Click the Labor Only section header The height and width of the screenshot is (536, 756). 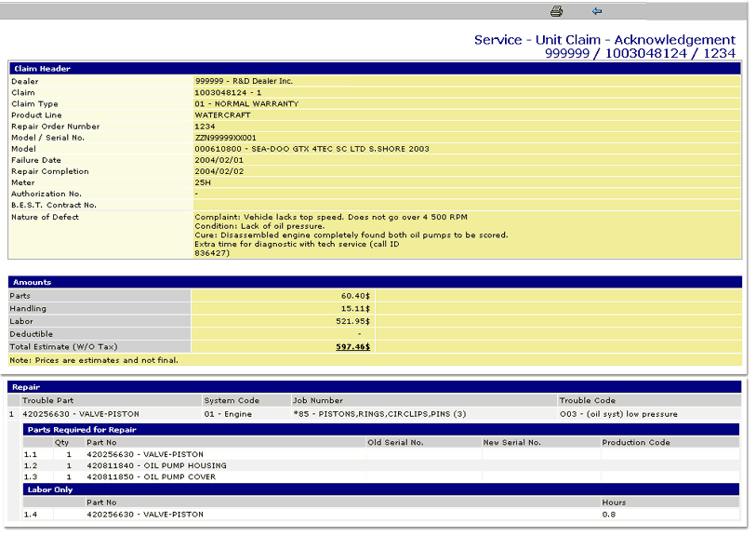click(x=381, y=489)
